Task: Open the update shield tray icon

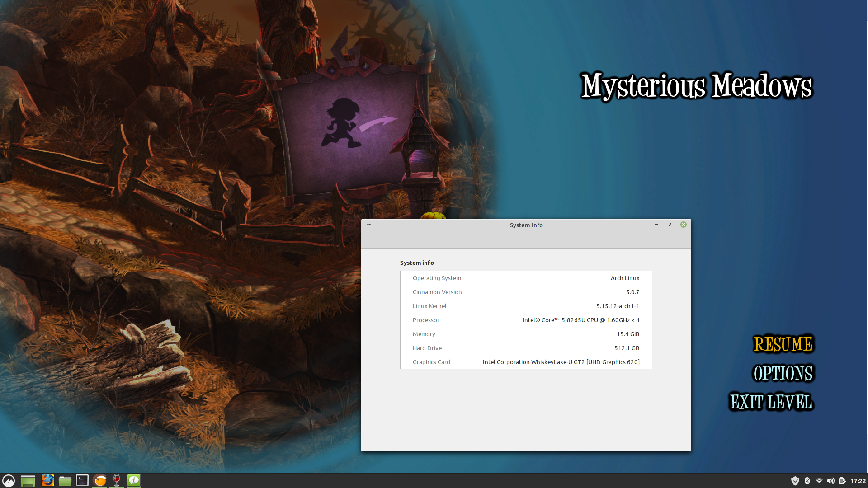Action: (795, 481)
